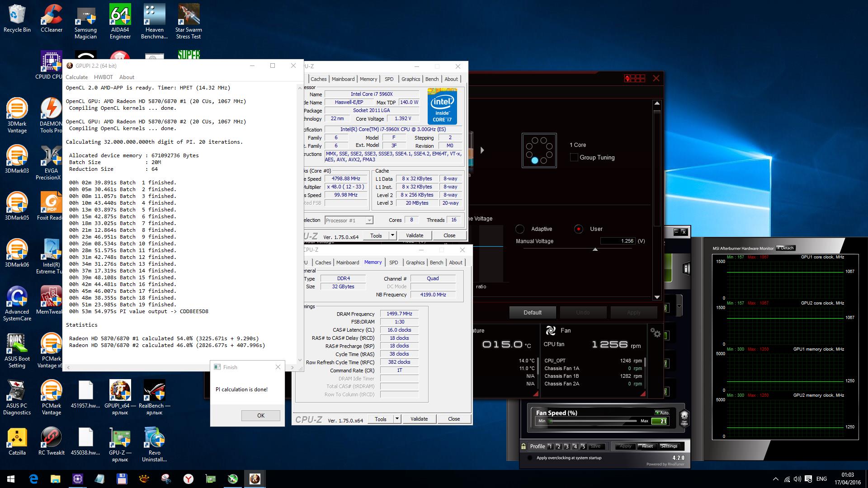Click Close in lower CPU-Z window
Image resolution: width=868 pixels, height=488 pixels.
pos(454,419)
